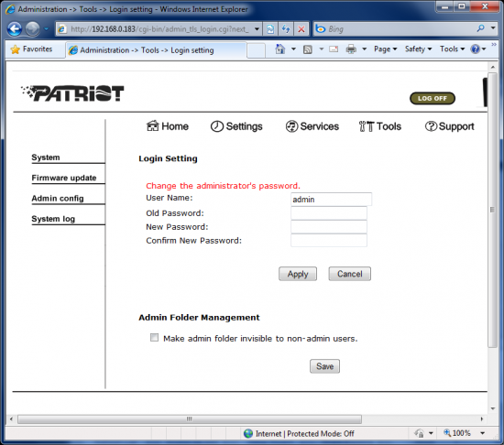504x445 pixels.
Task: Expand the status bar security dropdown arrow
Action: pos(431,434)
